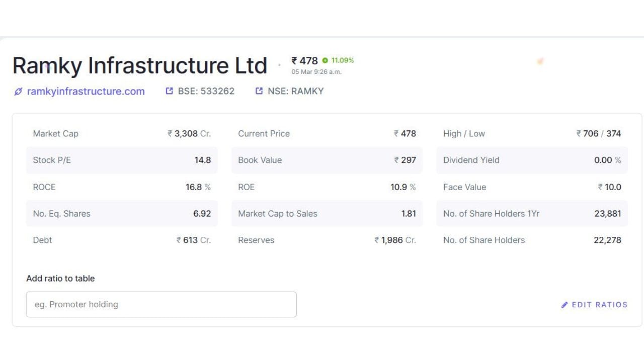Focus the 'eg. Promoter holding' ratio input
644x362 pixels.
point(161,304)
